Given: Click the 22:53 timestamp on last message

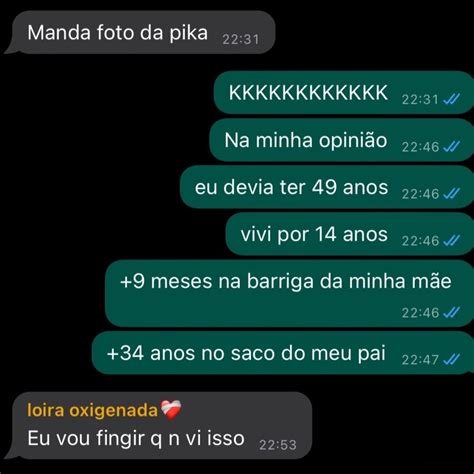Looking at the screenshot, I should point(278,445).
